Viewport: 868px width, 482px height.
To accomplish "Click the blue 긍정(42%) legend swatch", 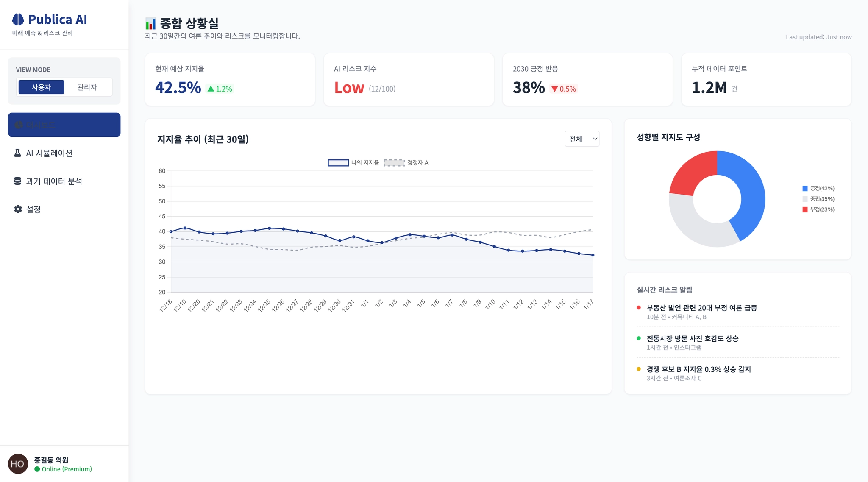I will 805,189.
